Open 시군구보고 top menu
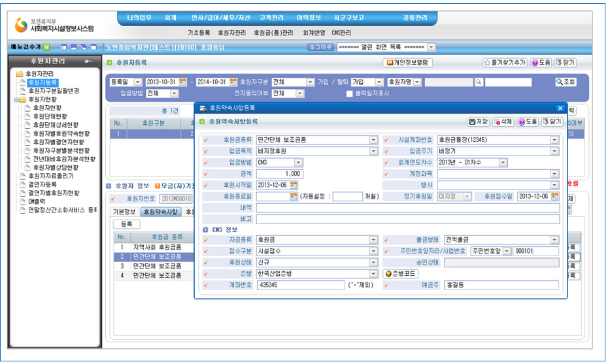This screenshot has width=610, height=364. 348,18
